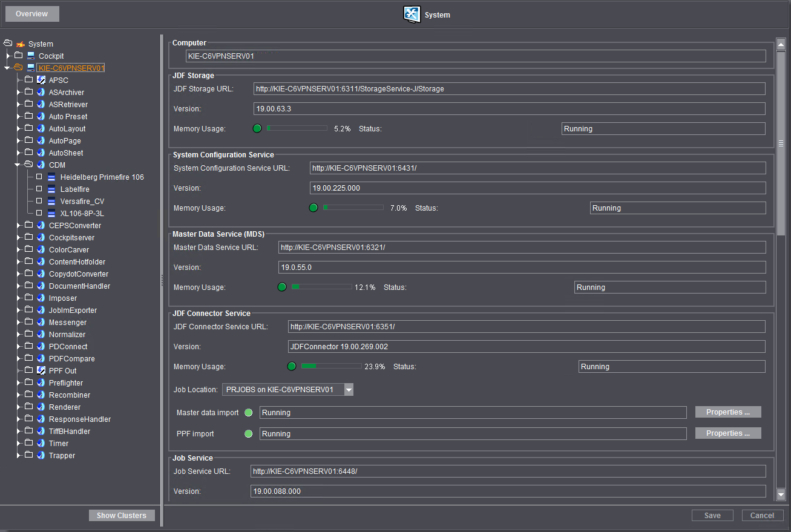Click the Heidelberg Primefire 106 device icon
791x532 pixels.
point(51,177)
